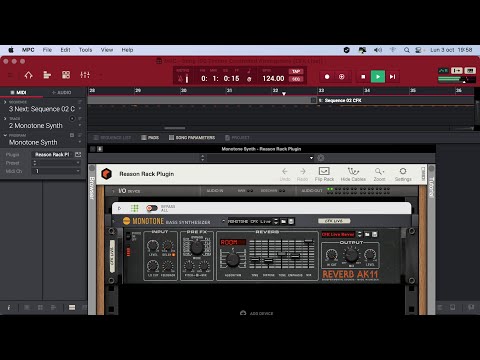This screenshot has width=480, height=360.
Task: Click the Add Device button
Action: click(x=256, y=313)
